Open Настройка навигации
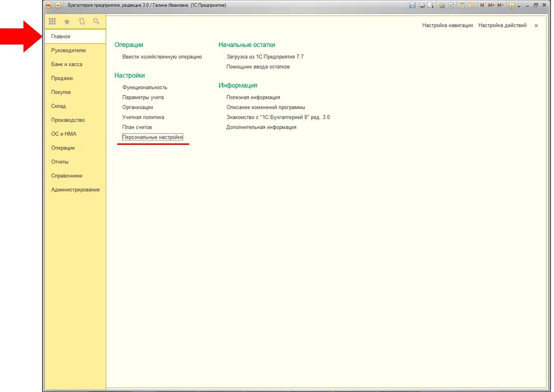The width and height of the screenshot is (554, 392). pos(447,26)
